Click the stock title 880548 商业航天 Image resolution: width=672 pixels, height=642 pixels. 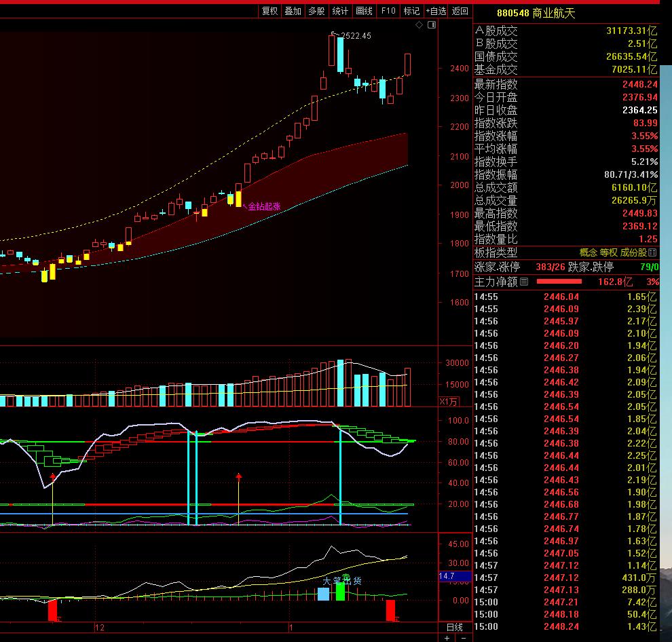(536, 14)
